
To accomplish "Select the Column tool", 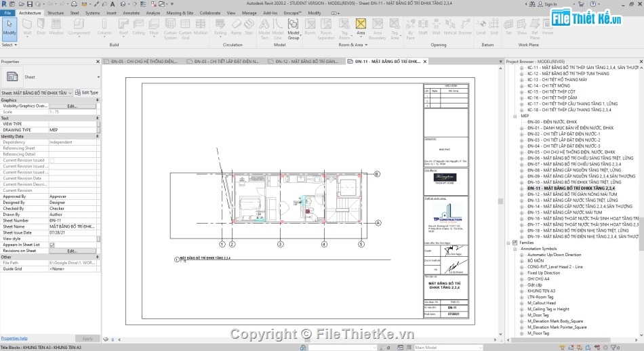I will point(104,26).
